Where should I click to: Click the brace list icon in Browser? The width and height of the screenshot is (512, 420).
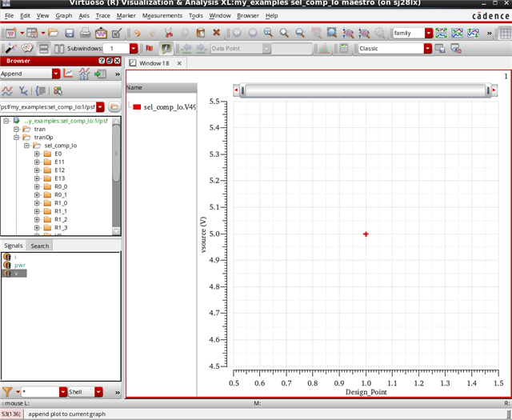tap(41, 90)
